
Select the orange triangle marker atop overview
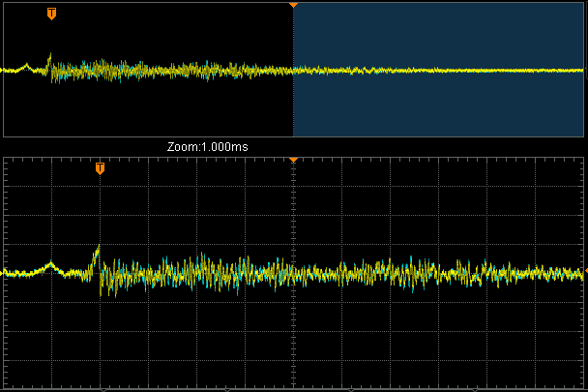tap(293, 5)
